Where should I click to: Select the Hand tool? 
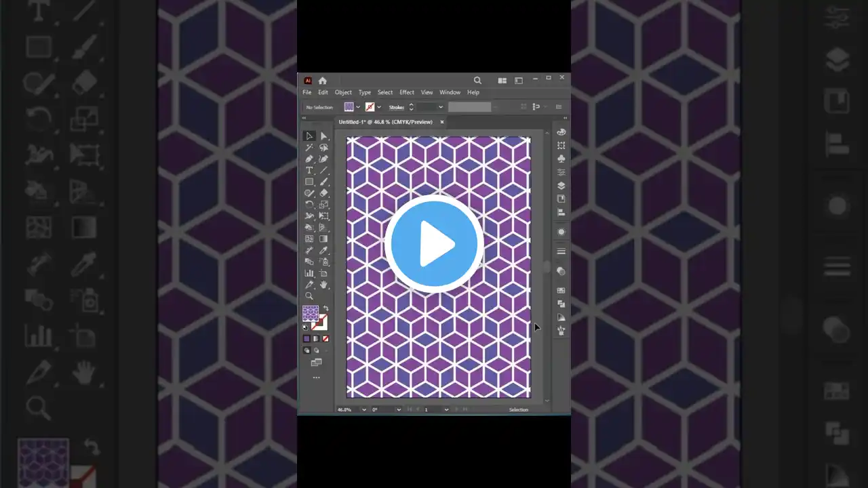(x=324, y=285)
